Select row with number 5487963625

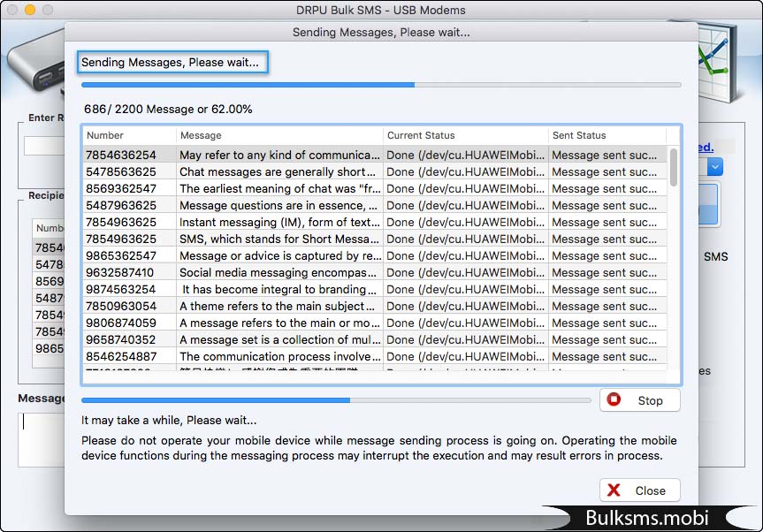tap(375, 205)
